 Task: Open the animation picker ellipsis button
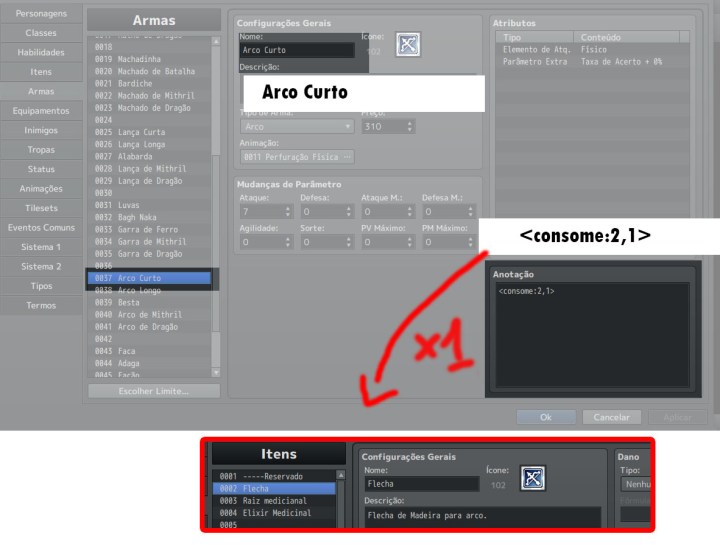[x=348, y=157]
